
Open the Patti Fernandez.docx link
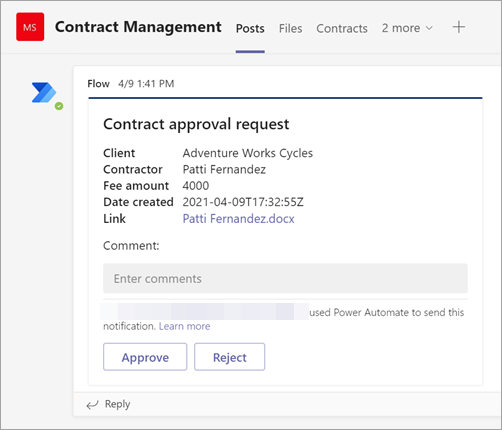(238, 219)
